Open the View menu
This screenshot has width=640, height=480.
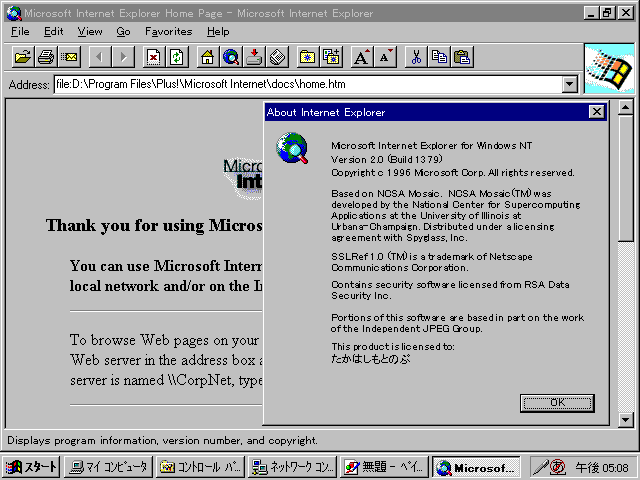click(90, 31)
